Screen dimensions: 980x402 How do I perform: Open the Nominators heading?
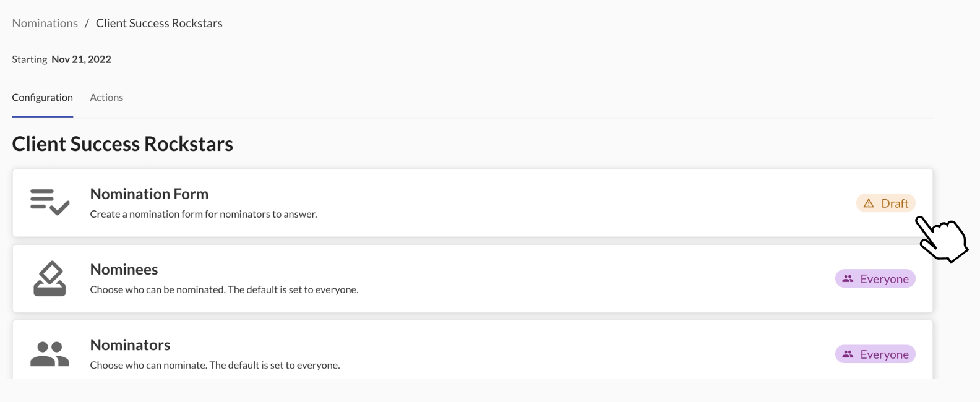[x=130, y=344]
